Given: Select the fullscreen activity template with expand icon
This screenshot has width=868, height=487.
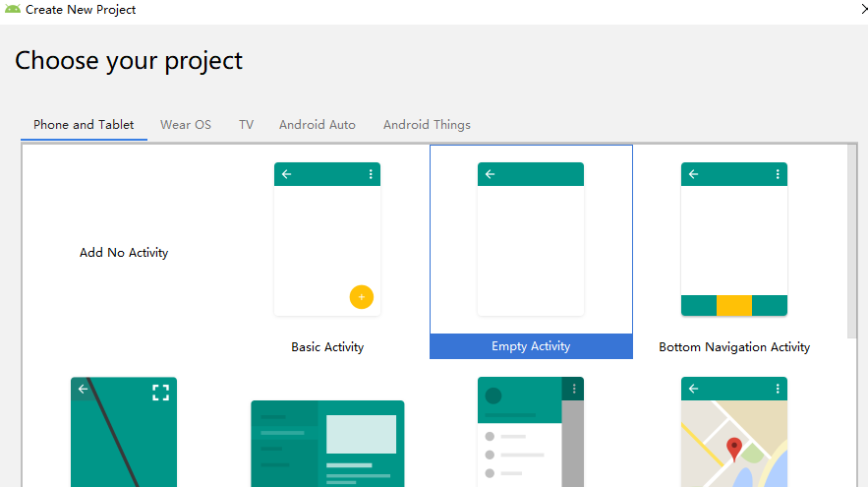Looking at the screenshot, I should coord(124,432).
